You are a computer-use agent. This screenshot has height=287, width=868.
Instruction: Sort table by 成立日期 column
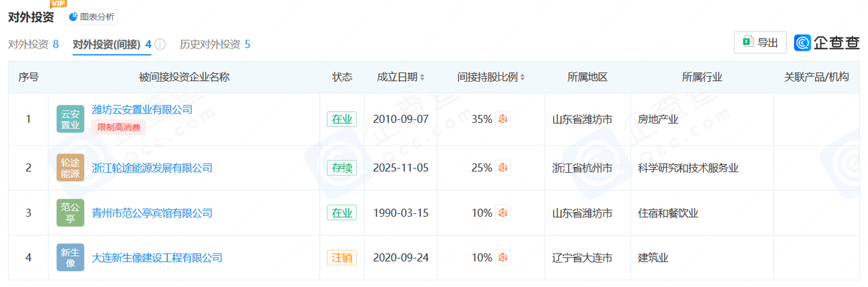(401, 77)
